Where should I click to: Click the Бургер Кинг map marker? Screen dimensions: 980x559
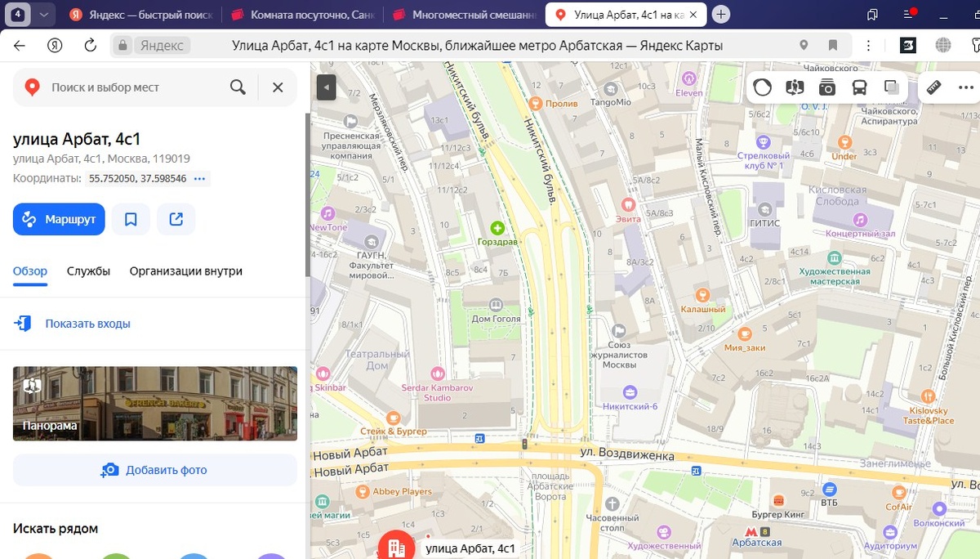[779, 500]
